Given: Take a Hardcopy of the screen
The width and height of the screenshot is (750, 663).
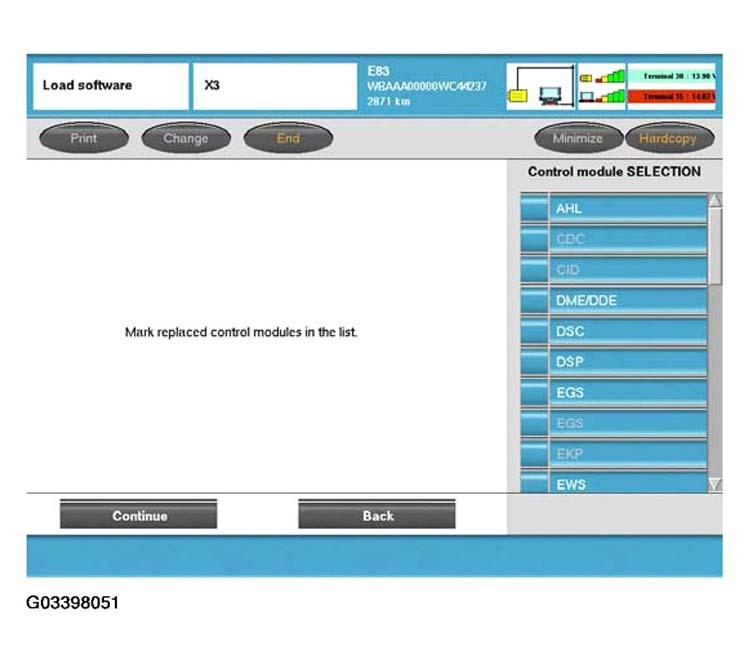Looking at the screenshot, I should click(x=667, y=139).
